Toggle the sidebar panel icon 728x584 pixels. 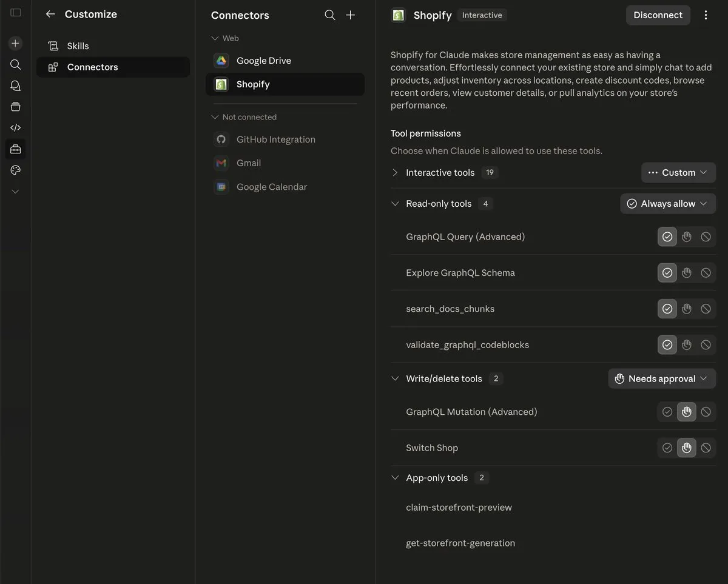[x=16, y=13]
